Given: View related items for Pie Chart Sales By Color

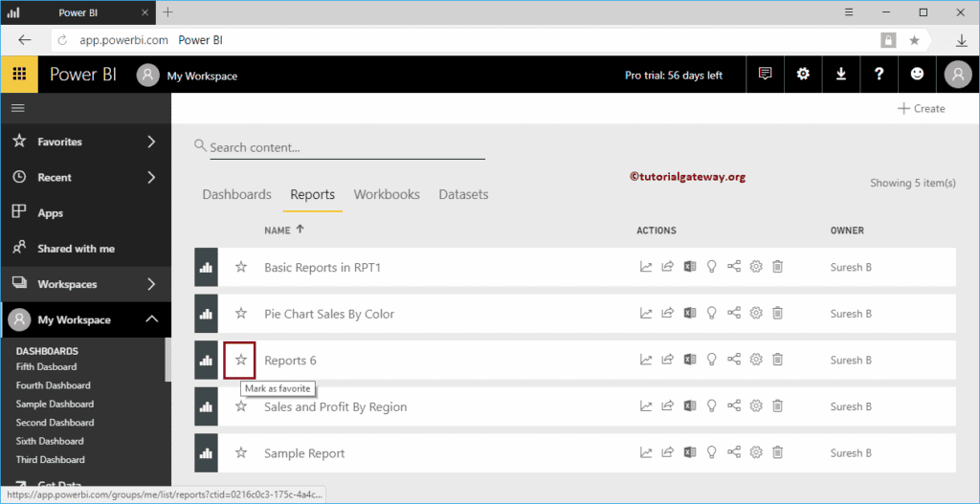Looking at the screenshot, I should pyautogui.click(x=734, y=314).
